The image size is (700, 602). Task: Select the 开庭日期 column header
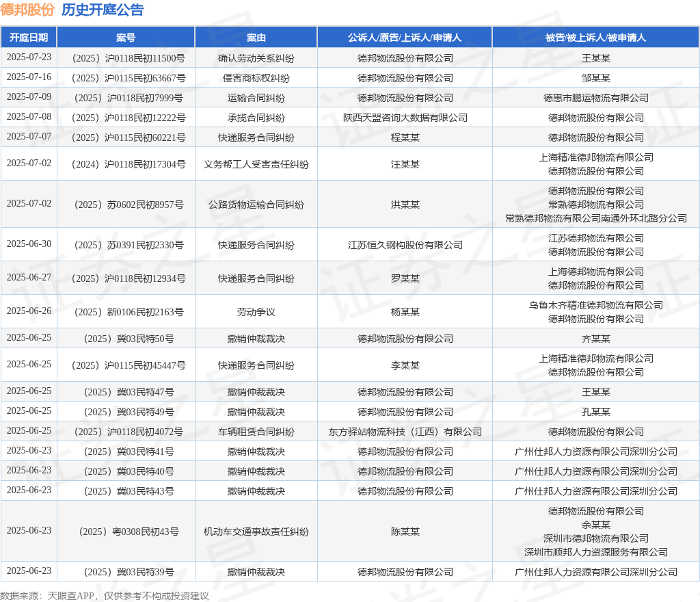pyautogui.click(x=29, y=38)
